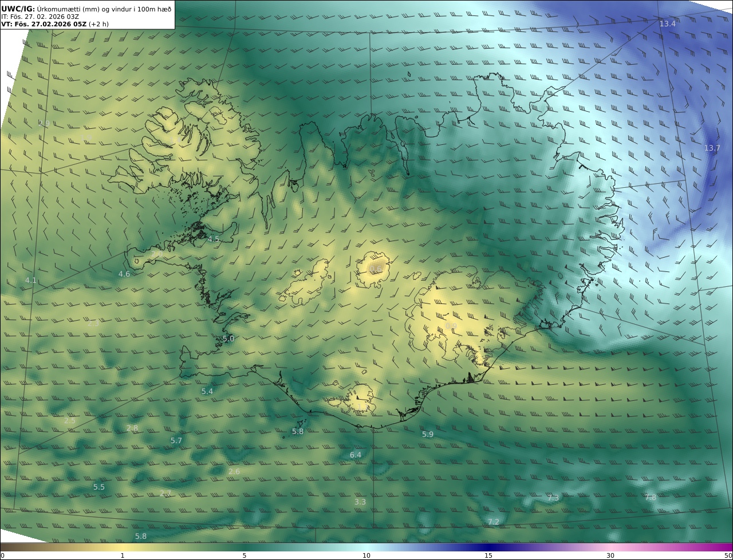733x560 pixels.
Task: Click the 7.3 value label on the map
Action: 553,498
